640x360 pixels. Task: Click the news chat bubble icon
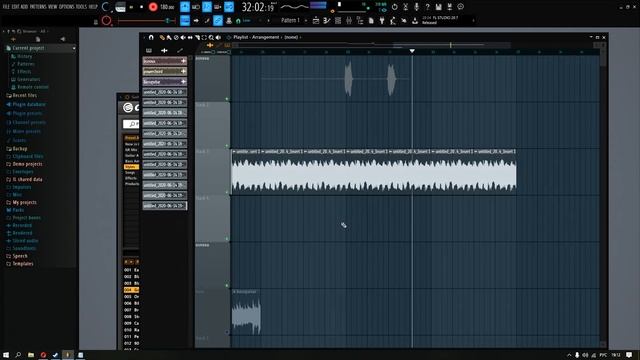point(460,7)
